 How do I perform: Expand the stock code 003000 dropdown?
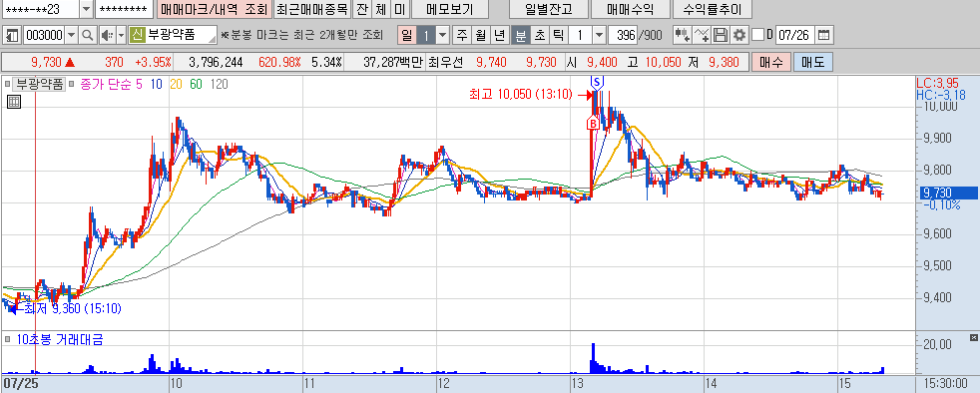click(71, 35)
